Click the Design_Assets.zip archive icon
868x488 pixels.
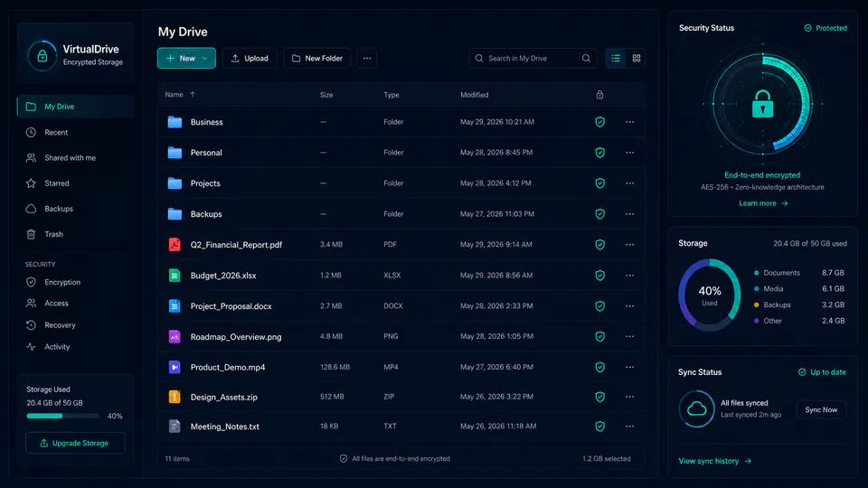pyautogui.click(x=175, y=397)
